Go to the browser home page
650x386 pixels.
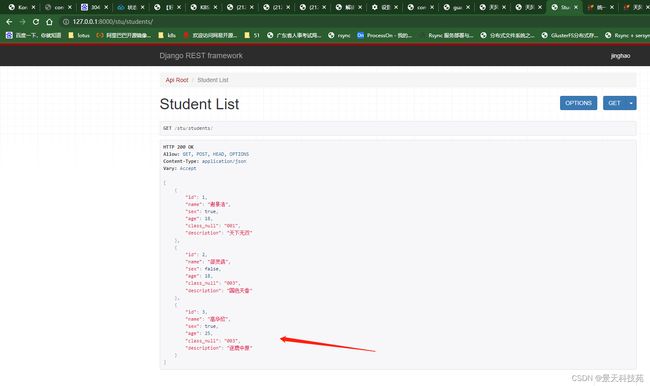49,22
